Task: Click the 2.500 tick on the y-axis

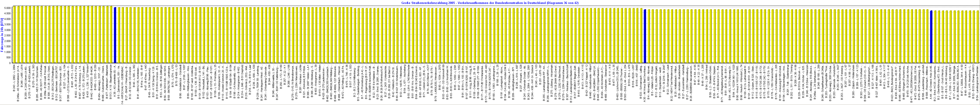Action: click(7, 36)
